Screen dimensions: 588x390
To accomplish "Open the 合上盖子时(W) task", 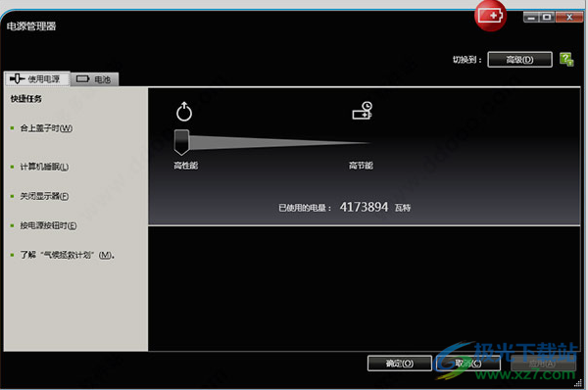I will click(46, 128).
